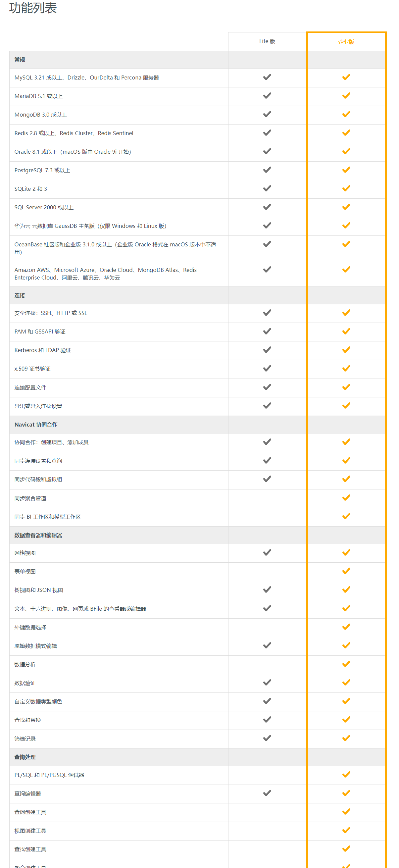Click the 导出或导入连接设置 feature text
Screen dimensions: 399x868
coord(38,406)
